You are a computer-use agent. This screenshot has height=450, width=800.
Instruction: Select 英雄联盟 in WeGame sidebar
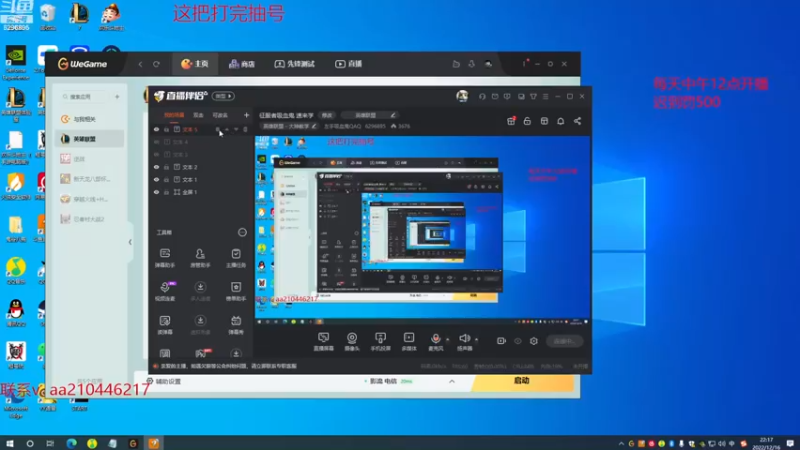point(89,139)
